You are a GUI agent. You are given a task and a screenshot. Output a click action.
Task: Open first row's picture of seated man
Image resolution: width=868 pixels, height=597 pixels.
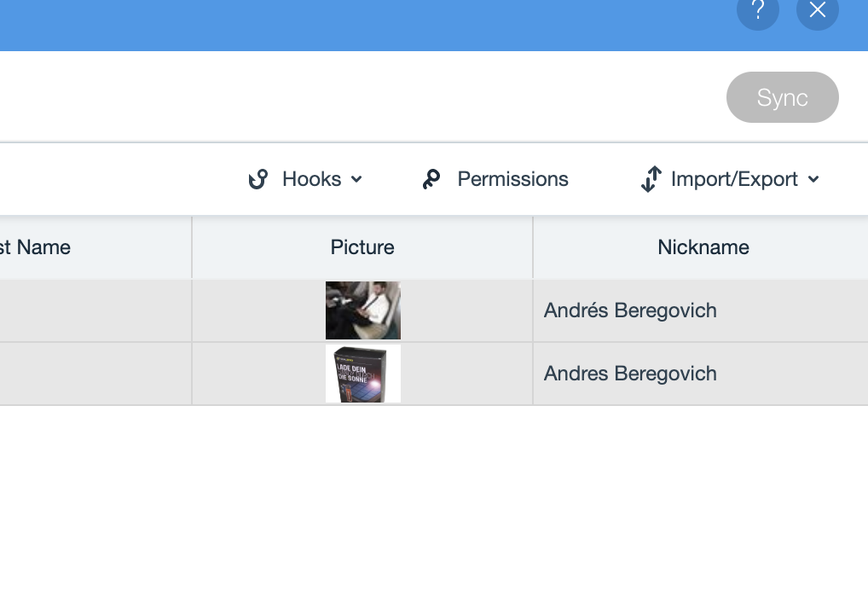[362, 310]
